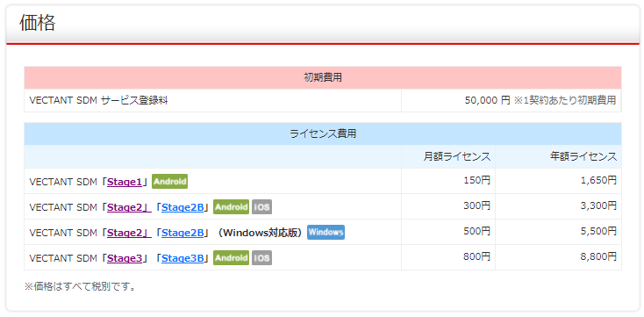Click the 初期費用 header
Image resolution: width=644 pixels, height=317 pixels.
click(322, 77)
